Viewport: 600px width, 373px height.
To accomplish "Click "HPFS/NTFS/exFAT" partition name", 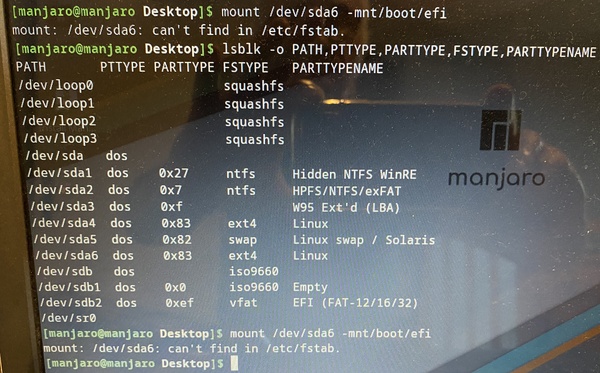I will point(347,191).
